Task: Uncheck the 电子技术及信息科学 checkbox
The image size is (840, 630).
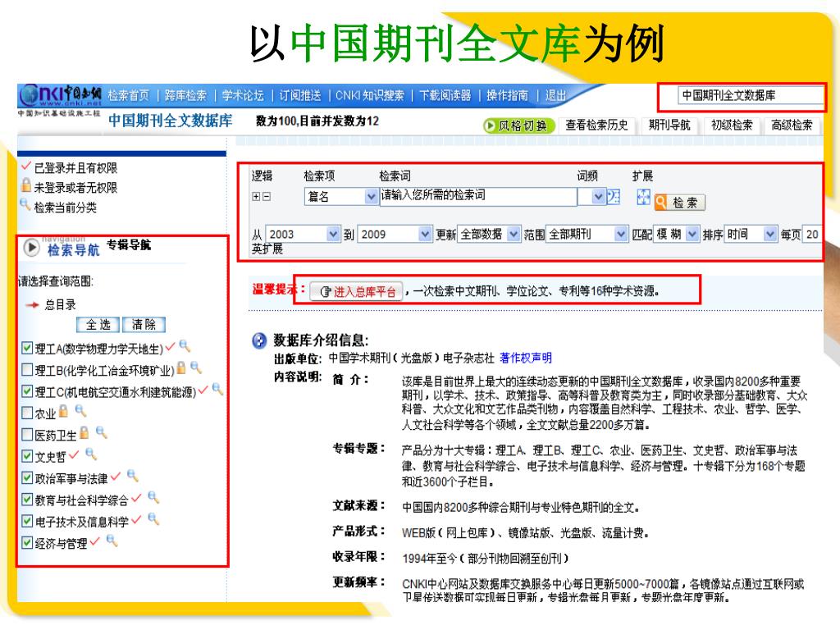Action: click(x=27, y=521)
